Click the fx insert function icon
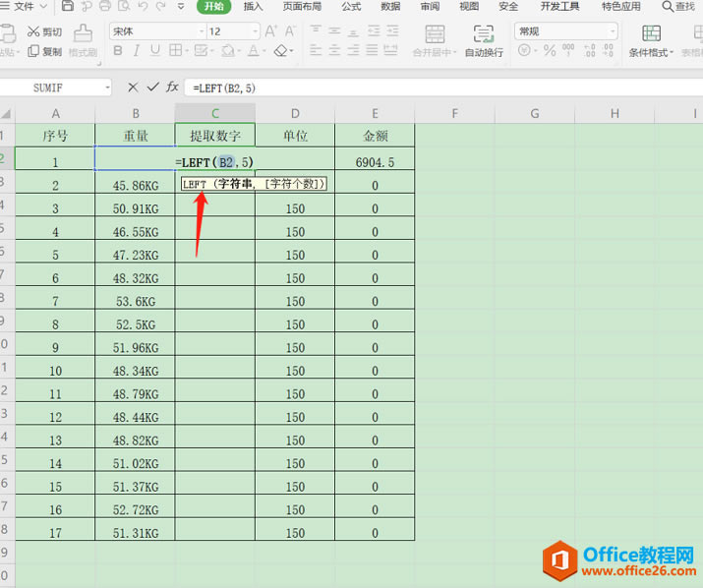703x588 pixels. (x=172, y=87)
